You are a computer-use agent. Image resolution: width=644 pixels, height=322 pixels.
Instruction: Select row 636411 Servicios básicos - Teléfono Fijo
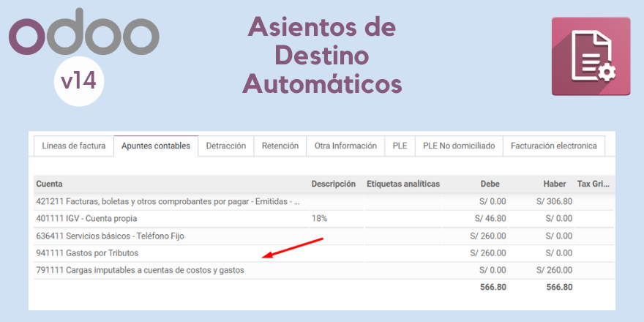click(323, 236)
